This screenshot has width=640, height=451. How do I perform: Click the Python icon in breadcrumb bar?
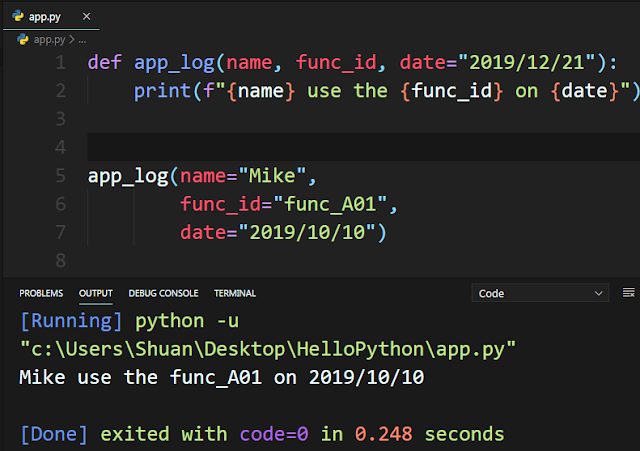[23, 40]
